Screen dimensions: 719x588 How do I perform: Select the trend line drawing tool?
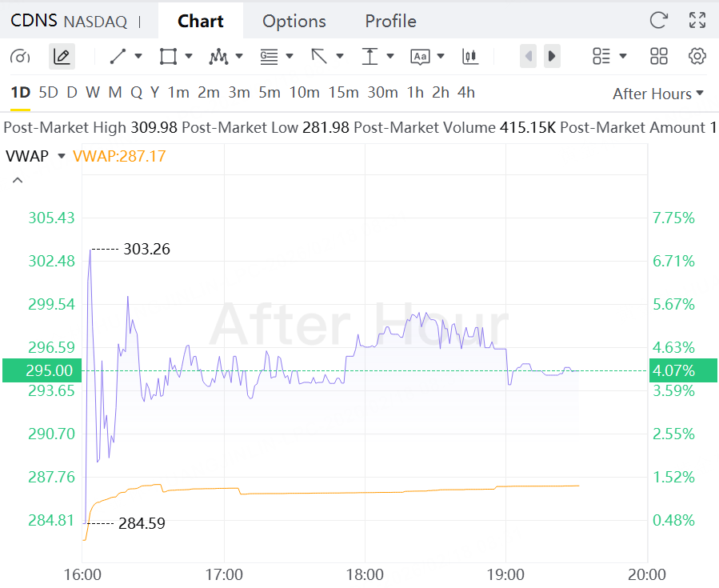pyautogui.click(x=118, y=57)
